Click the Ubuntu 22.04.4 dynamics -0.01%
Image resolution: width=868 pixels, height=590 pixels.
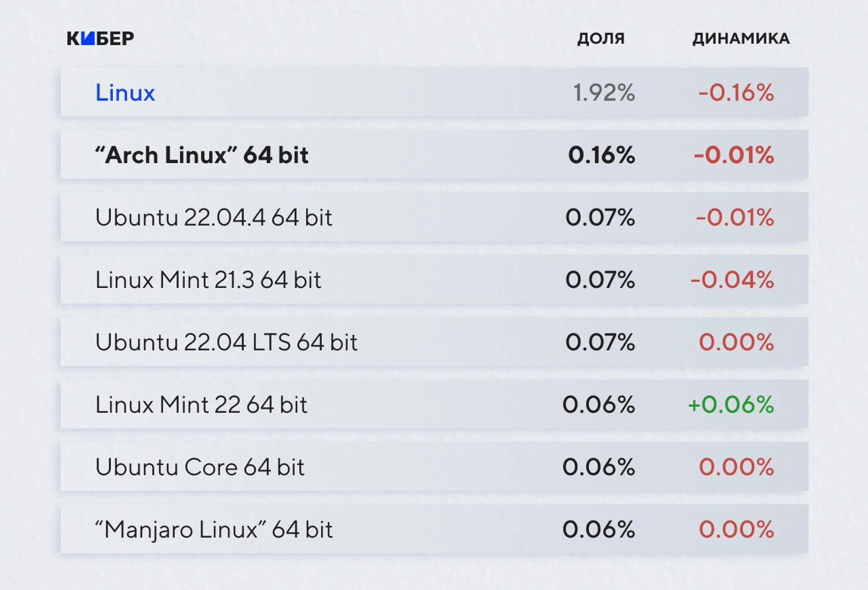(x=735, y=218)
